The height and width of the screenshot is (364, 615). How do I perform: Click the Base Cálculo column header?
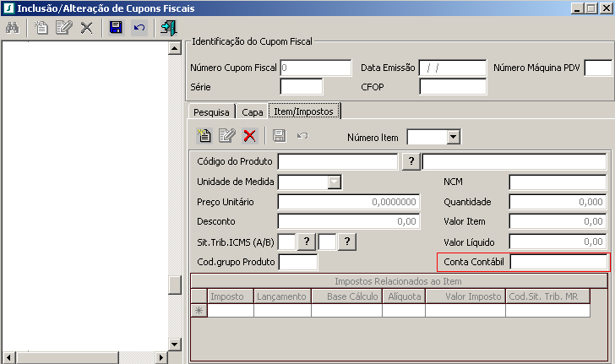pyautogui.click(x=346, y=296)
